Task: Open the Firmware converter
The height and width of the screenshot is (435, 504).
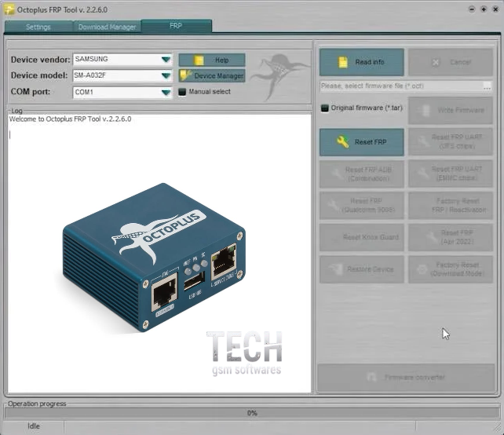Action: pos(407,377)
